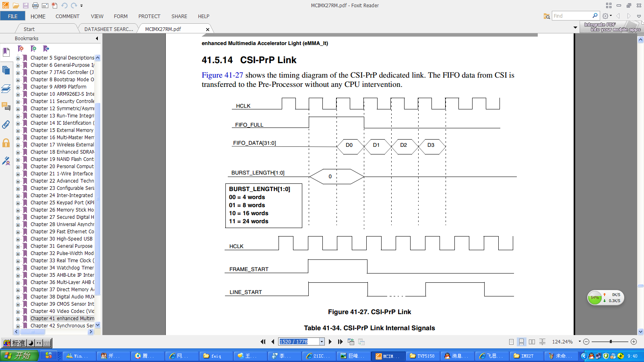Click the search settings gear icon
Viewport: 644px width, 362px height.
(x=605, y=16)
